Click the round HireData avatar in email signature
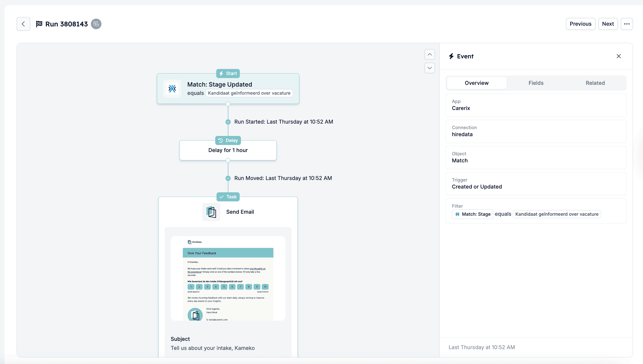Viewport: 643px width, 364px height. (x=195, y=314)
